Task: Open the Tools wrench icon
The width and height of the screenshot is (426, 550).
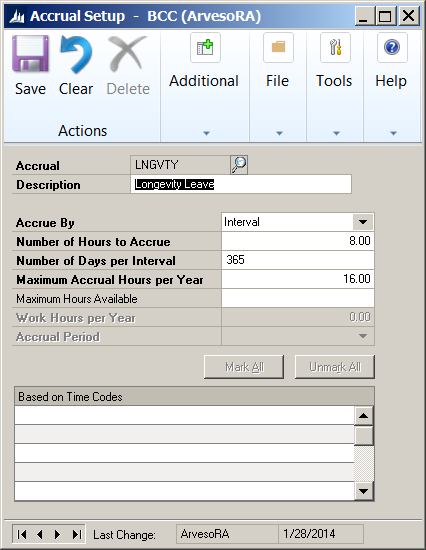Action: (x=335, y=48)
